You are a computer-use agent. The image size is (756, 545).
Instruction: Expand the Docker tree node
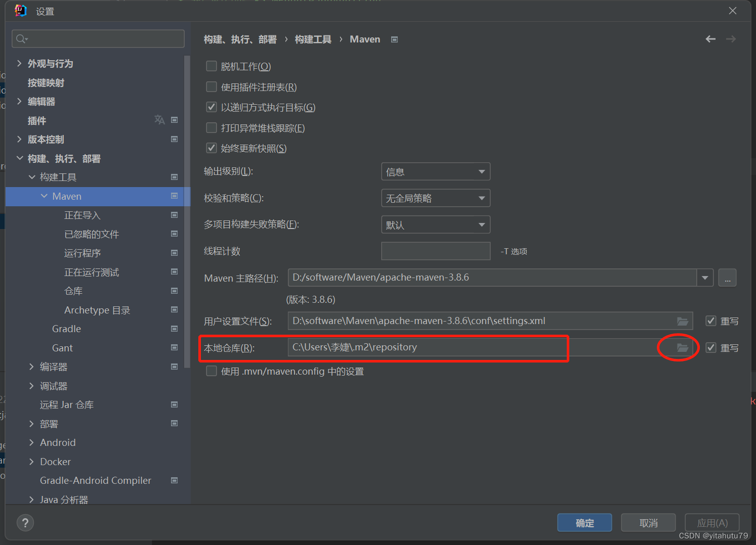pyautogui.click(x=31, y=462)
